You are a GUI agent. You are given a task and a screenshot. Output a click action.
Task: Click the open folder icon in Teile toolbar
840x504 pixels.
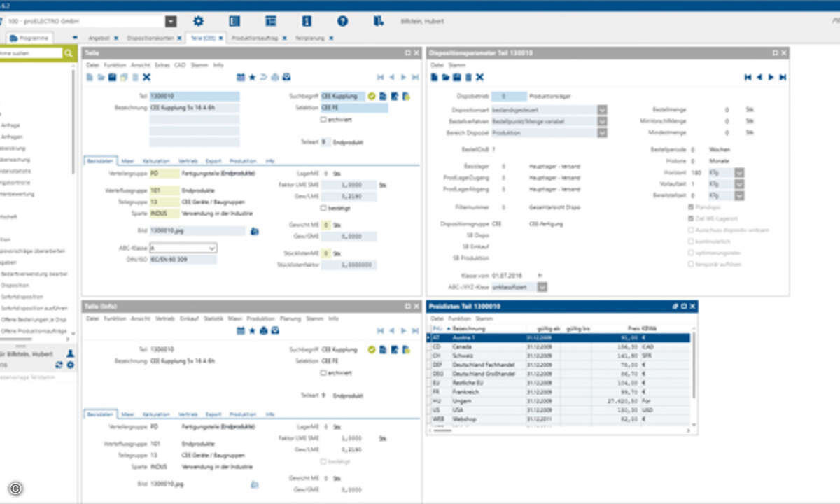(x=100, y=77)
